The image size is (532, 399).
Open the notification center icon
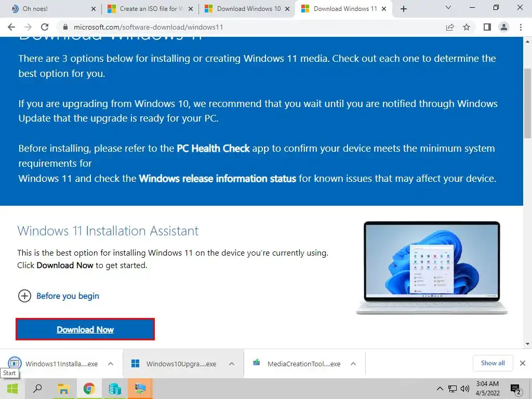(x=516, y=389)
